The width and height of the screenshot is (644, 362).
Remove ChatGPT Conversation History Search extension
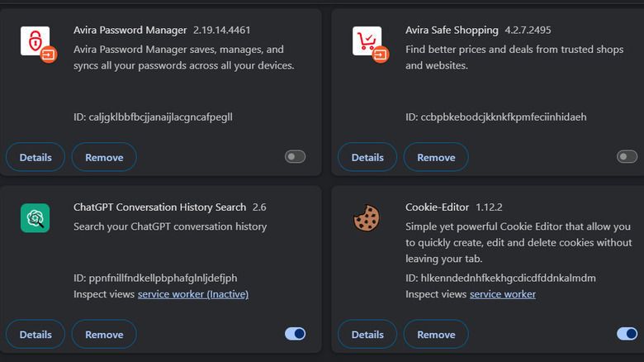(x=104, y=334)
